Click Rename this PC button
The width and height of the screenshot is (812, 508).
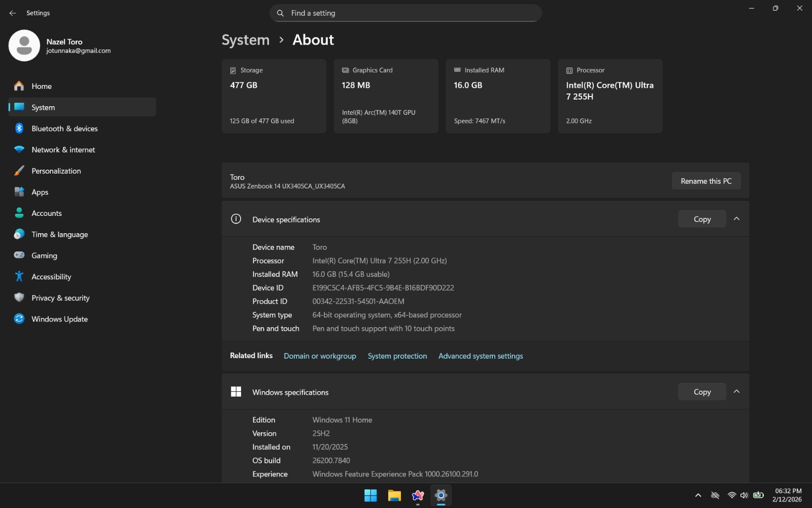pyautogui.click(x=706, y=181)
